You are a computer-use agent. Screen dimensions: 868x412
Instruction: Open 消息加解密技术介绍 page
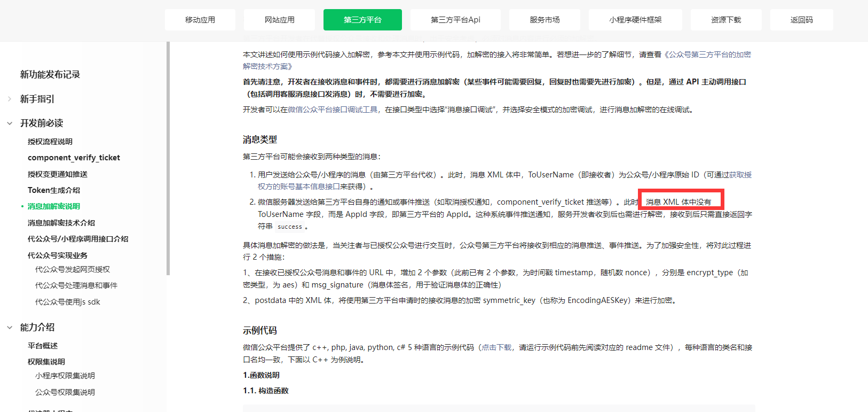click(61, 223)
